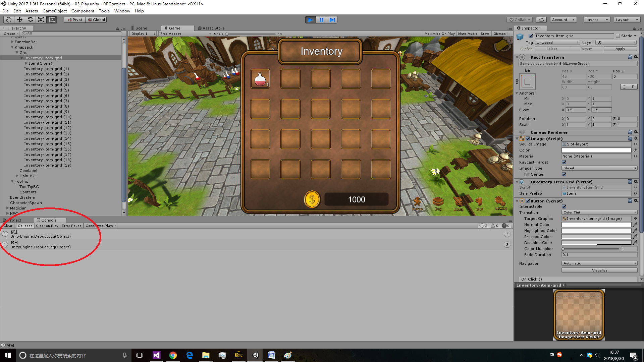Open the GameObject menu
The image size is (644, 362).
pos(54,11)
